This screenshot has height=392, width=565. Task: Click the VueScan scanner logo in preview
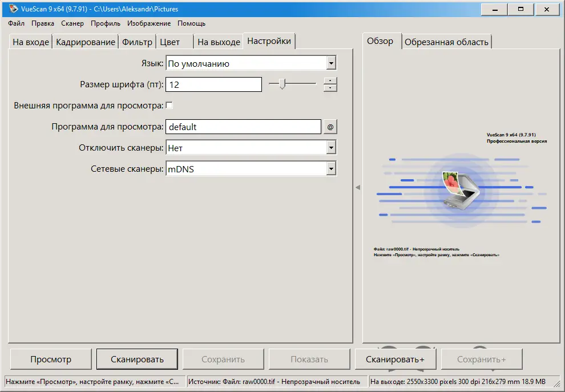point(461,191)
